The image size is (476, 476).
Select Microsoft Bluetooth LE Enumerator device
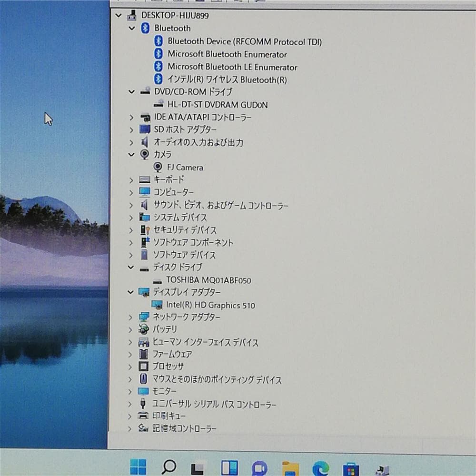coord(232,67)
